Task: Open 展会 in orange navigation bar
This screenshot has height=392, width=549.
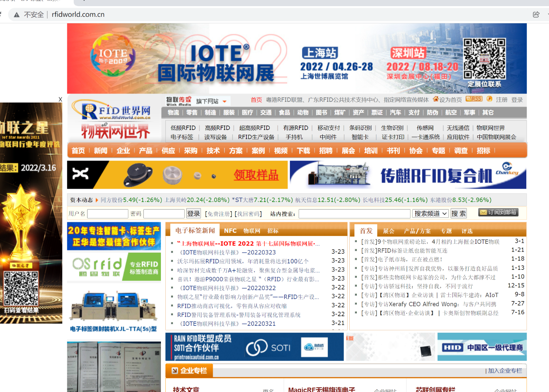Action: 348,151
